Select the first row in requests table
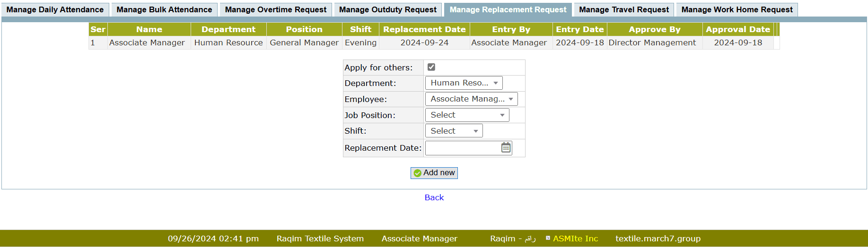The height and width of the screenshot is (247, 868). (x=147, y=43)
